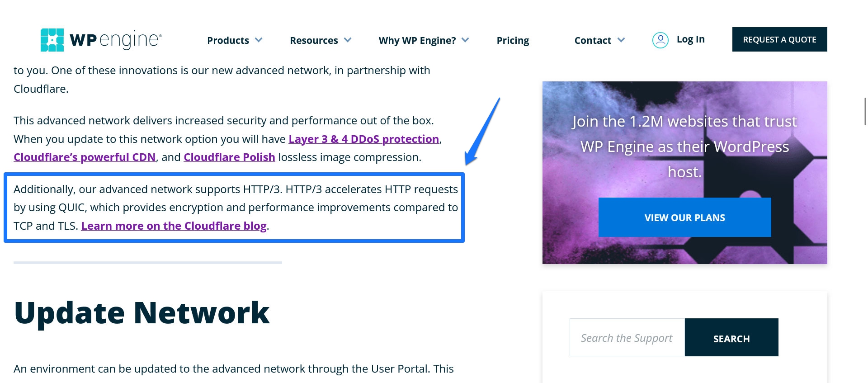Expand the Why WP Engine chevron

[465, 40]
